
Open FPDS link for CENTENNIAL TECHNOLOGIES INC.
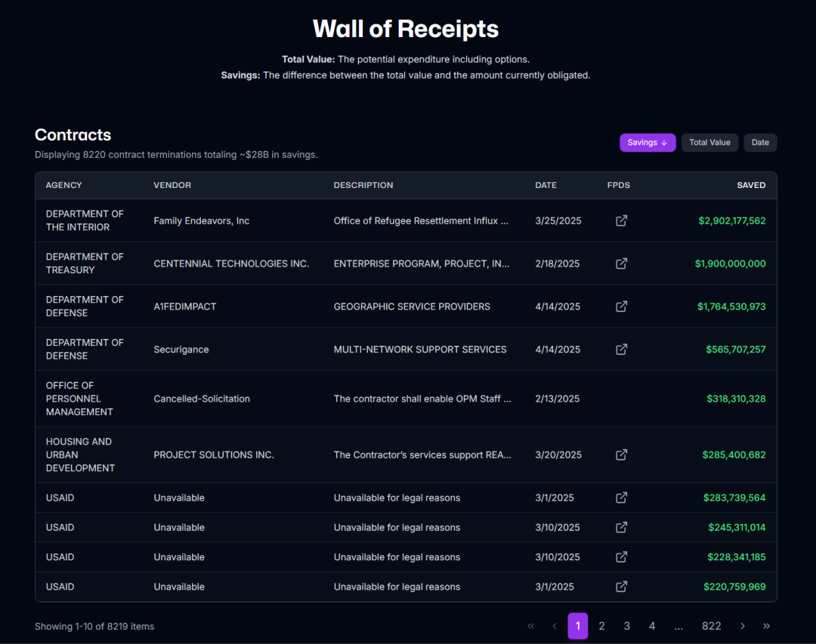click(x=621, y=263)
